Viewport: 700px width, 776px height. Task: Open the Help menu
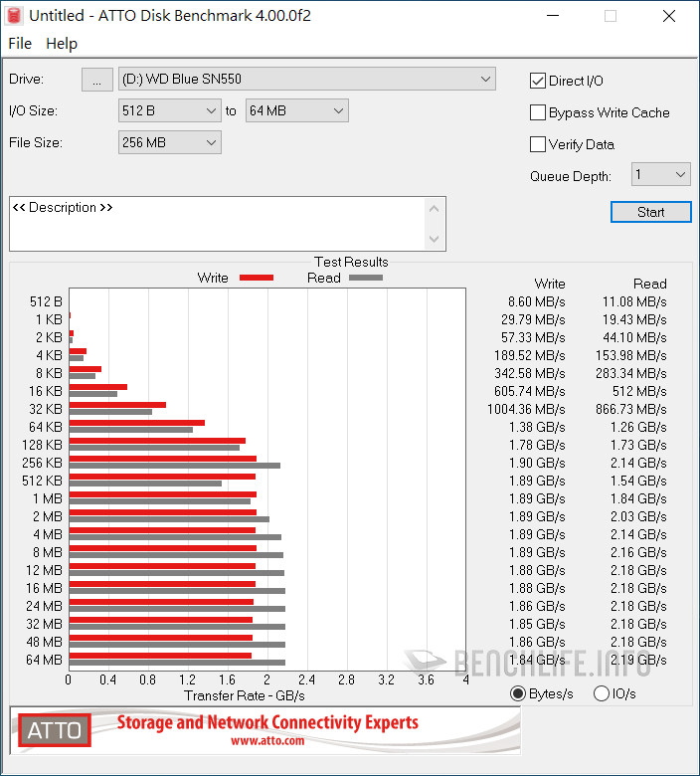62,44
